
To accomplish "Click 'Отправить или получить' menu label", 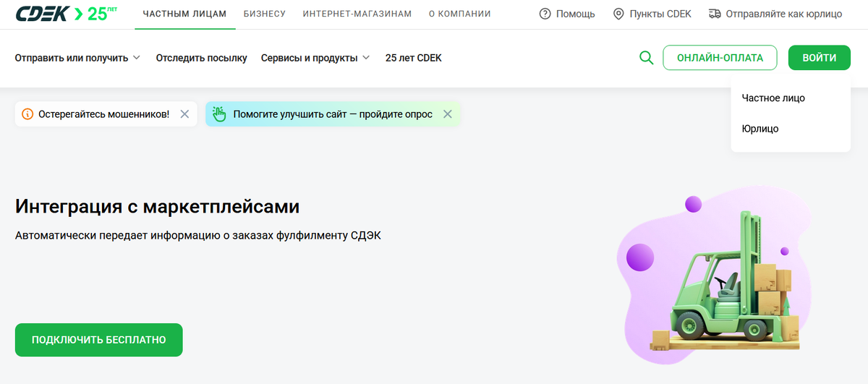I will click(72, 58).
